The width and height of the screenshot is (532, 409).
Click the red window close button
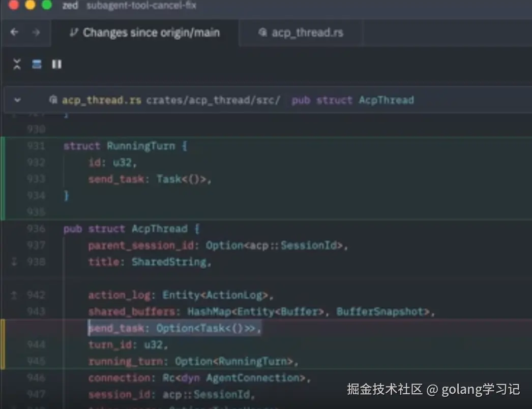[x=14, y=5]
